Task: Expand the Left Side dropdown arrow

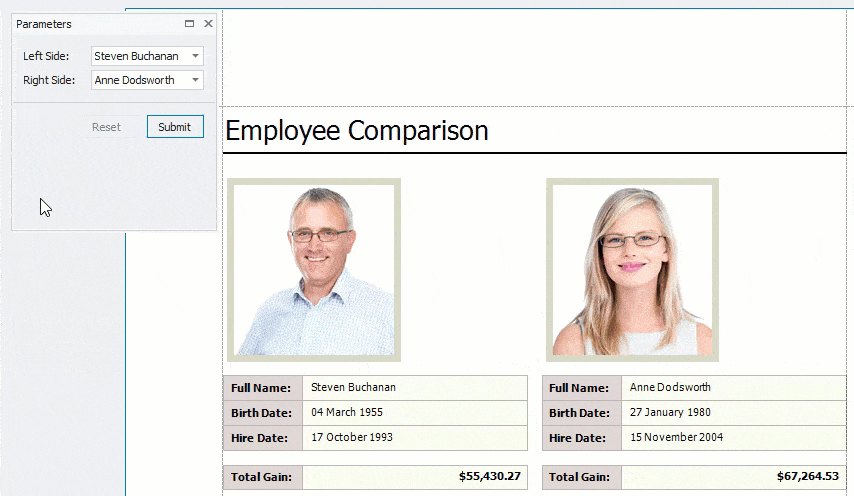Action: (196, 57)
